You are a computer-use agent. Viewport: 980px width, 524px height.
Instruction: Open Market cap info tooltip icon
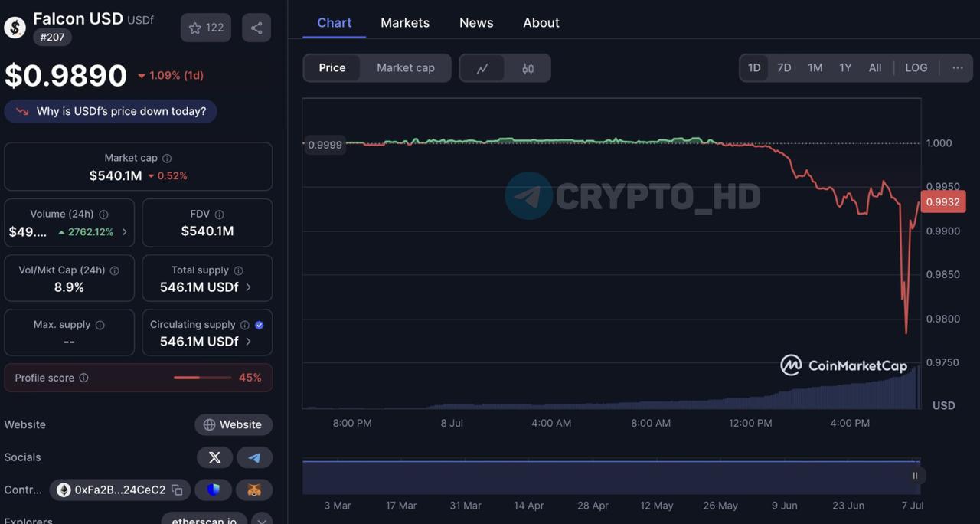(167, 158)
